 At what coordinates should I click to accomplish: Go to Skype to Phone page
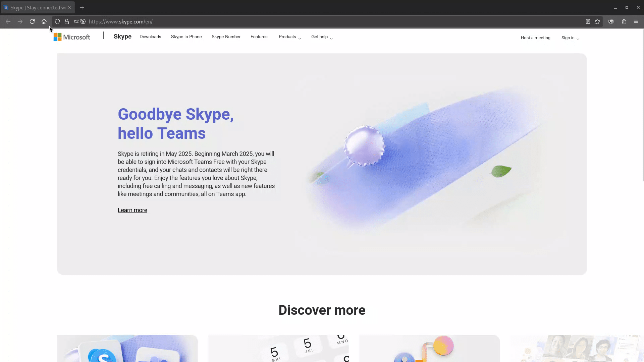[186, 37]
